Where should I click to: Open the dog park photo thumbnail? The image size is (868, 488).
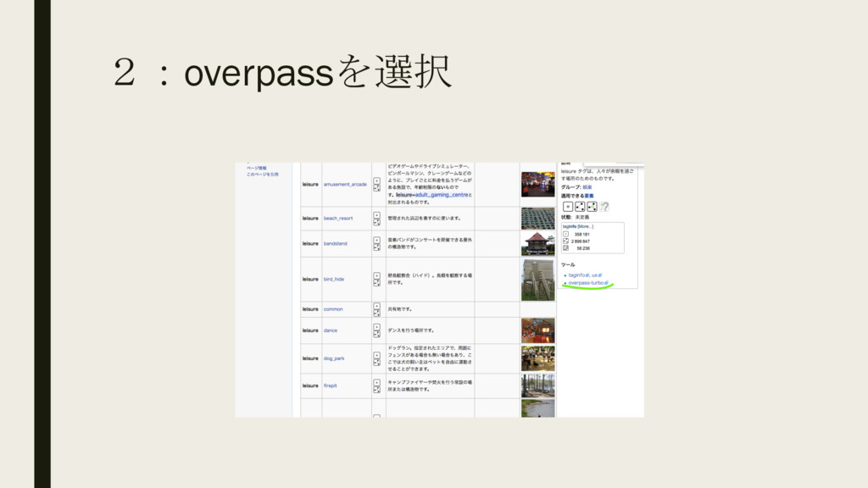click(x=537, y=358)
